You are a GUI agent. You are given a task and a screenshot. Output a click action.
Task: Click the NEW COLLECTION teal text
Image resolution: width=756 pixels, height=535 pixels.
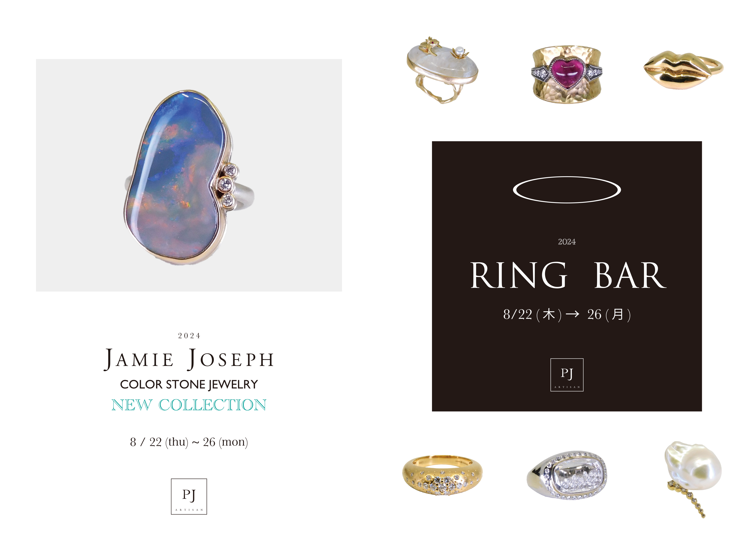click(189, 405)
